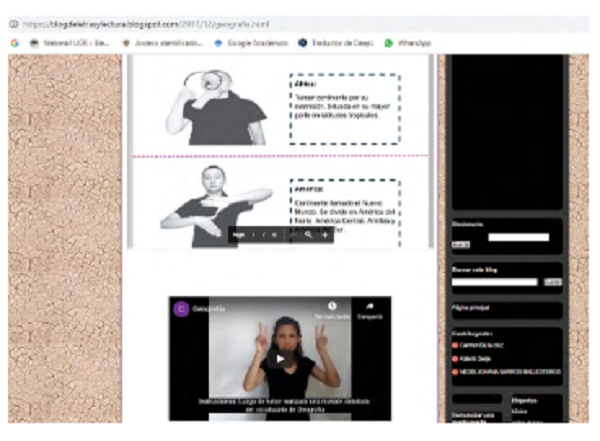Play the Geografía sign language video

coord(280,358)
